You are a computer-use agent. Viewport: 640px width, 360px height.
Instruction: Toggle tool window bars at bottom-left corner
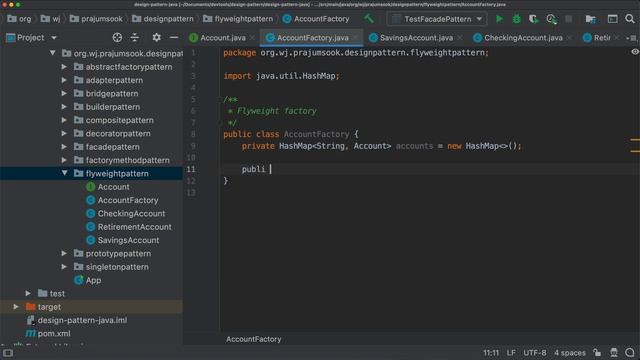pyautogui.click(x=8, y=353)
